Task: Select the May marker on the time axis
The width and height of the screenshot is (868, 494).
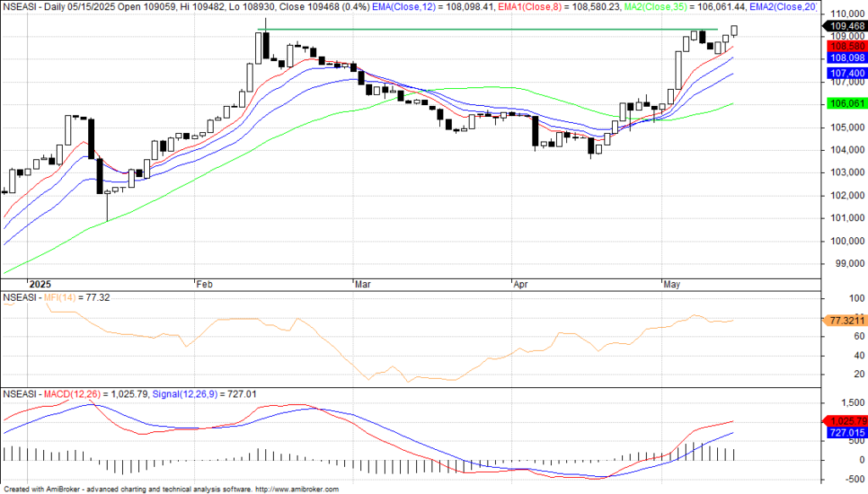Action: click(673, 285)
